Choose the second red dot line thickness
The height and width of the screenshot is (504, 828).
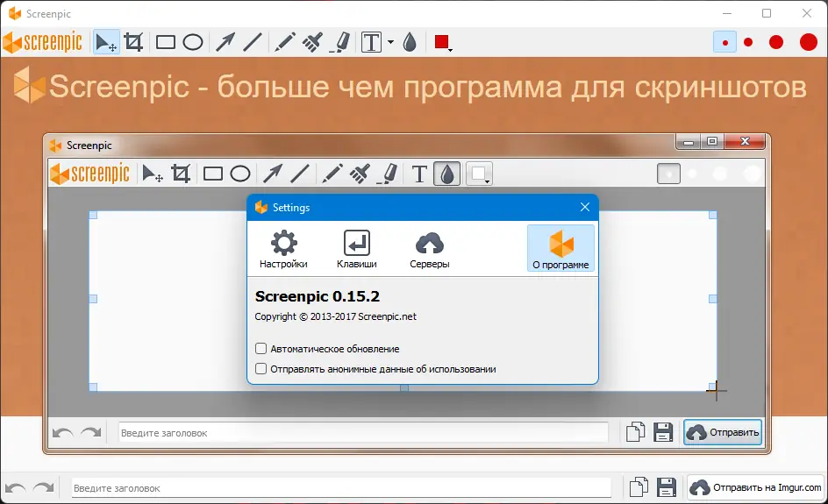pos(748,42)
